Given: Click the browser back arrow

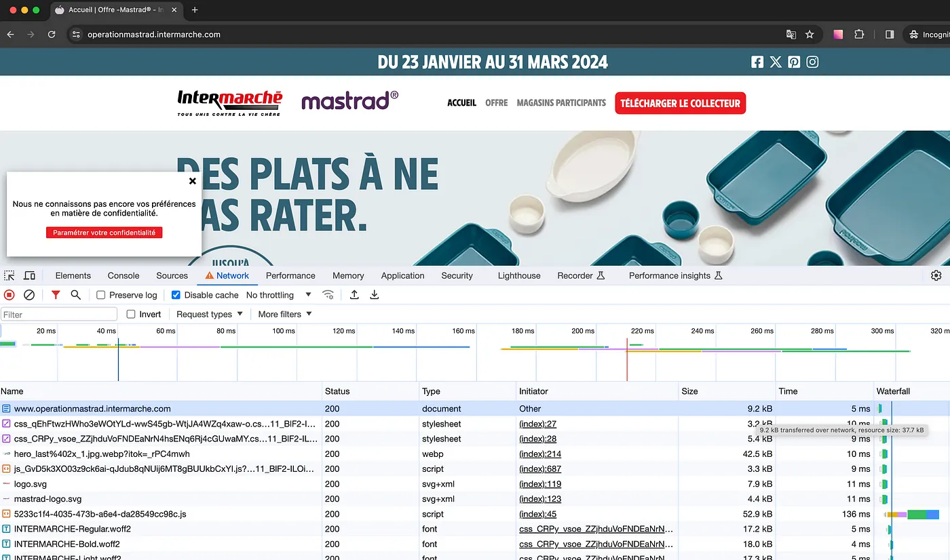Looking at the screenshot, I should pos(10,35).
